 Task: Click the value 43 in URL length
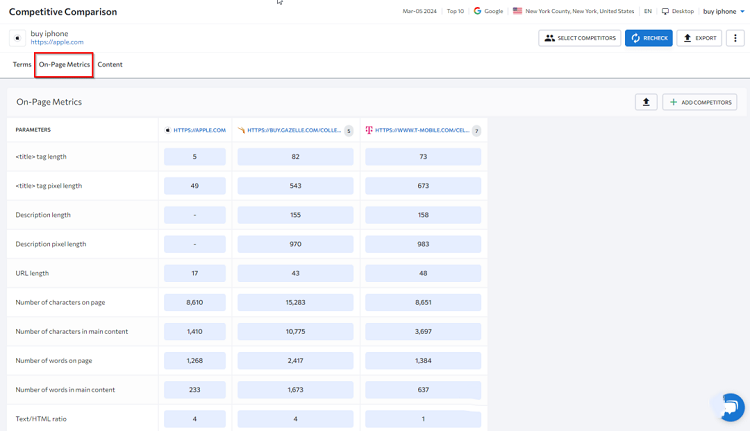tap(296, 273)
